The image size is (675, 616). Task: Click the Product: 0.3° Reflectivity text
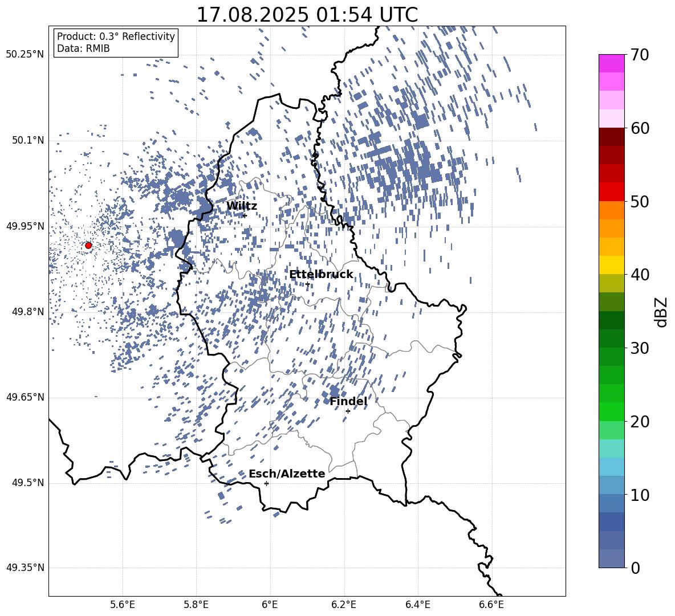click(x=116, y=36)
